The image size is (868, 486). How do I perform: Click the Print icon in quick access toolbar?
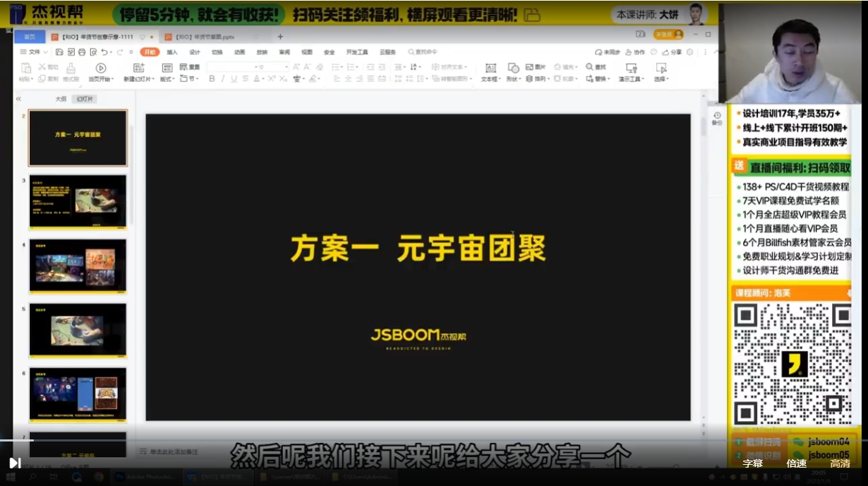click(x=81, y=52)
